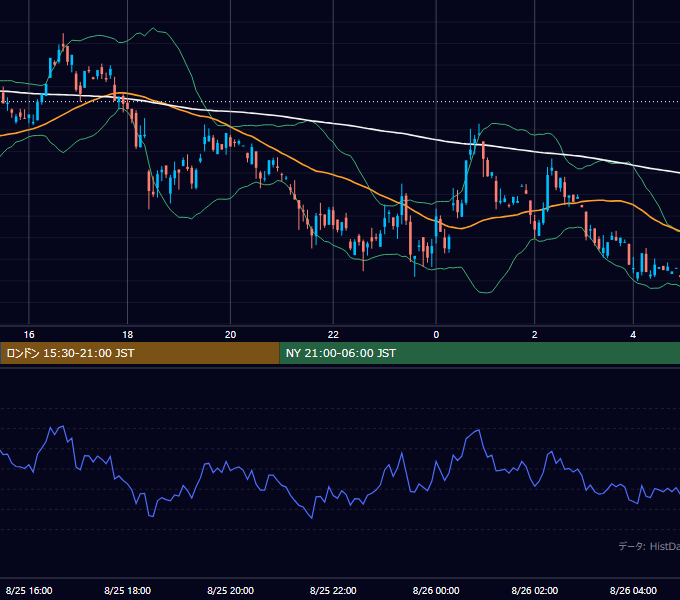Click the 8/25 20:00 date label
680x600 pixels.
point(230,590)
